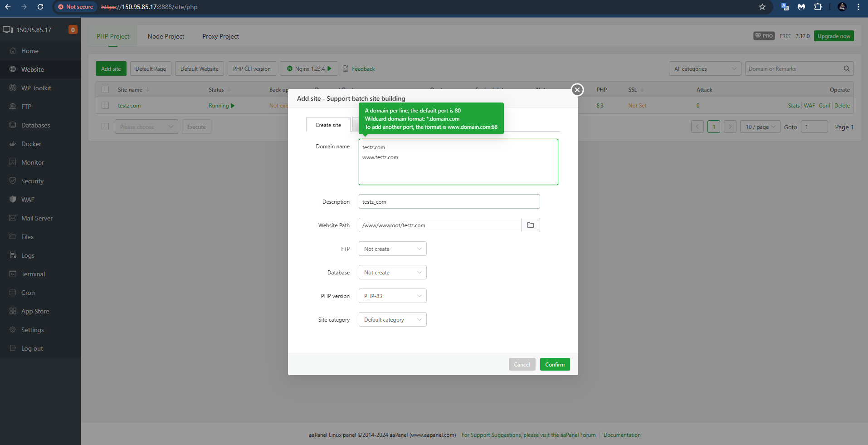
Task: Open the Logs sidebar item
Action: (x=40, y=255)
